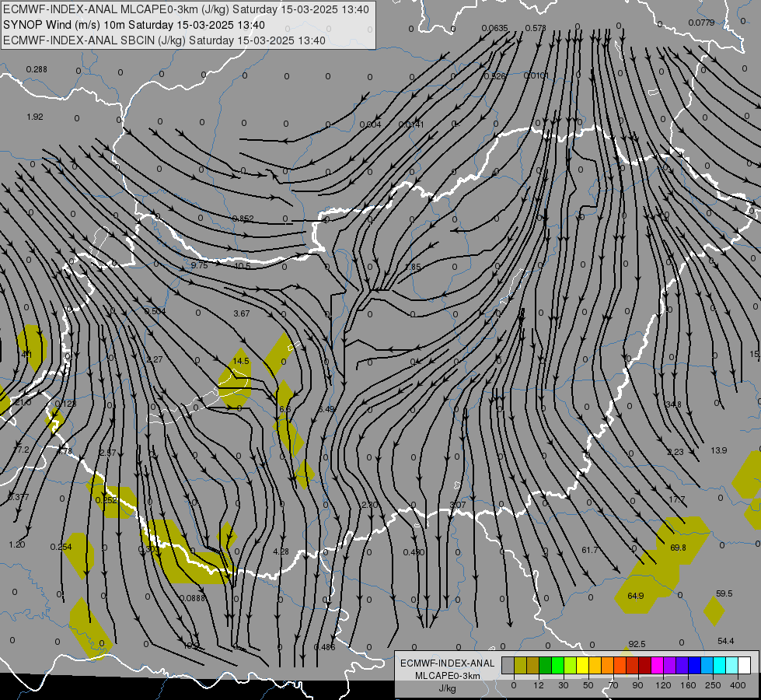Click the map value 0.254
761x700 pixels.
tap(61, 547)
